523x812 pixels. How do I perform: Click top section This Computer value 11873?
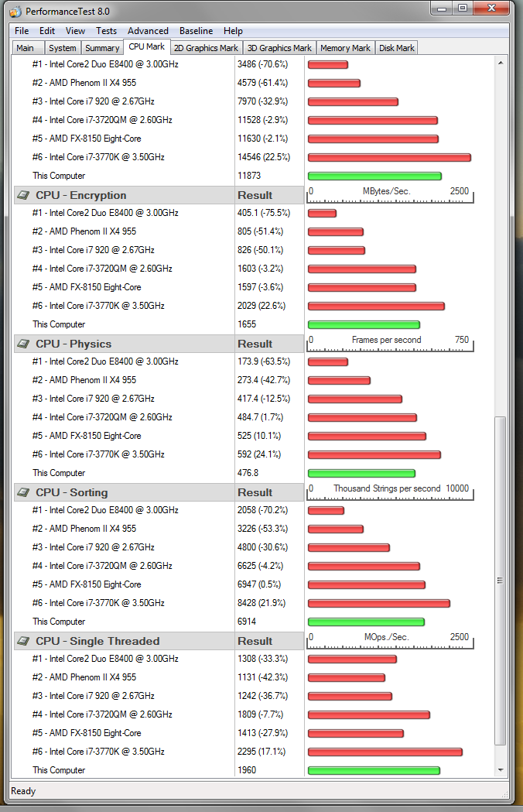pyautogui.click(x=249, y=176)
